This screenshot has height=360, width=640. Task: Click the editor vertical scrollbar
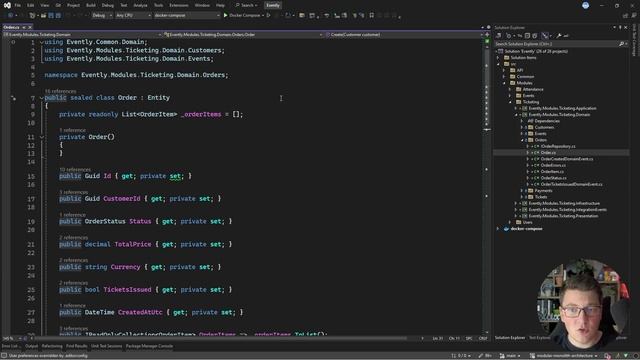pyautogui.click(x=487, y=188)
